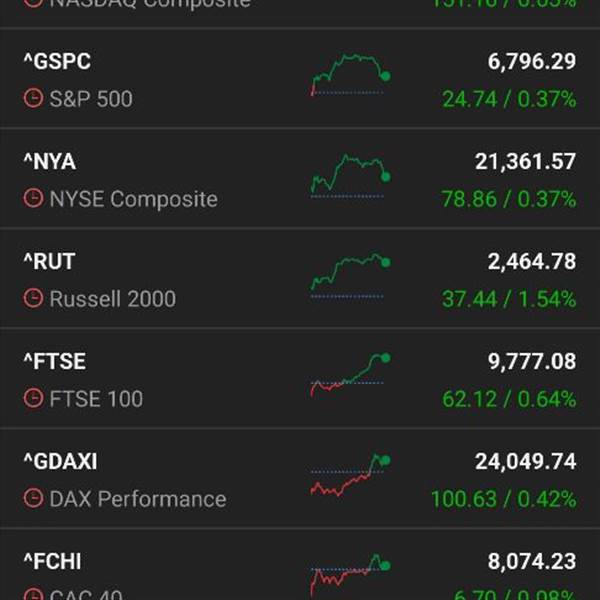Click the clock icon beside S&P 500
Image resolution: width=600 pixels, height=600 pixels.
[34, 99]
